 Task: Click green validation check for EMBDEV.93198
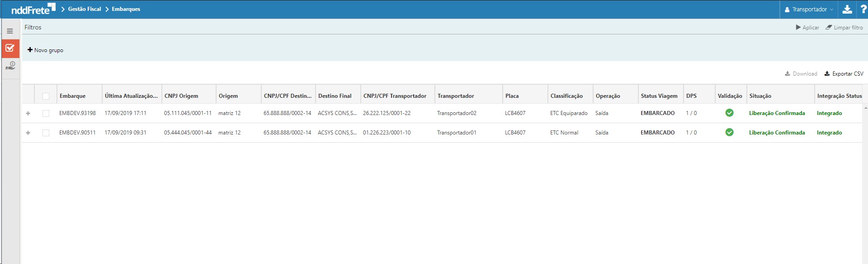pyautogui.click(x=729, y=113)
